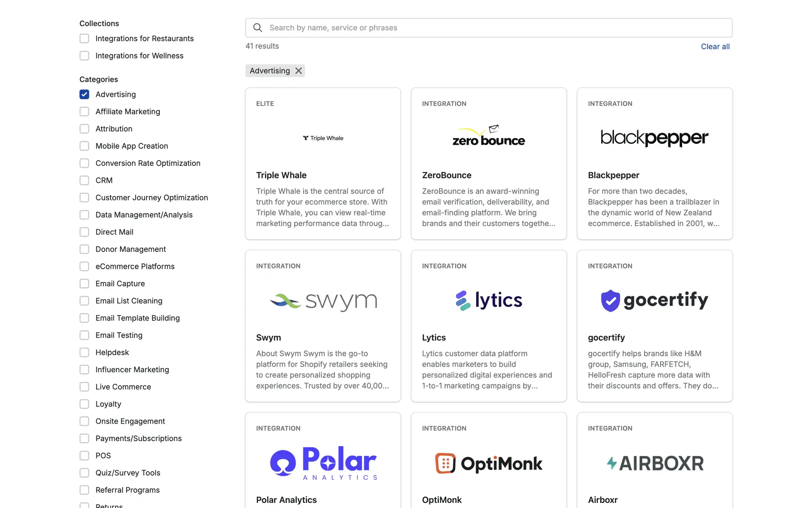Click the Blackpepper logo
The width and height of the screenshot is (812, 508).
[654, 138]
